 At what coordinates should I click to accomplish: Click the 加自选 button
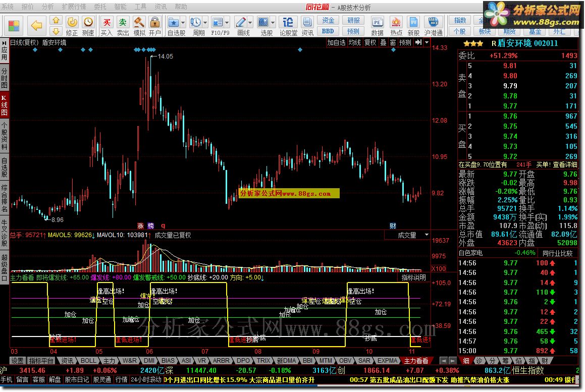pos(337,42)
